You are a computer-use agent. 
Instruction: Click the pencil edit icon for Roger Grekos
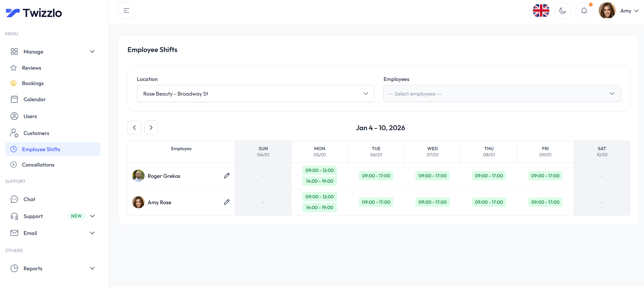click(x=226, y=176)
